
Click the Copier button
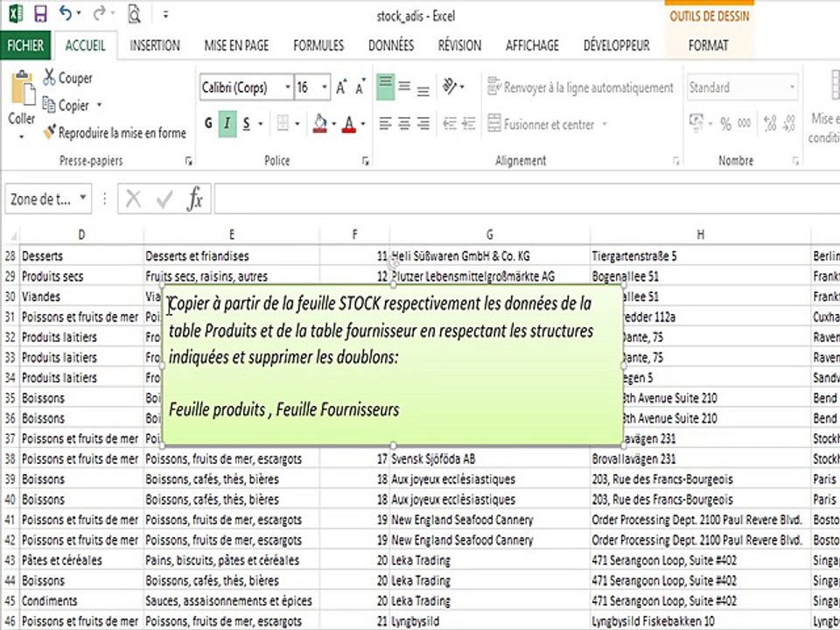click(x=66, y=105)
